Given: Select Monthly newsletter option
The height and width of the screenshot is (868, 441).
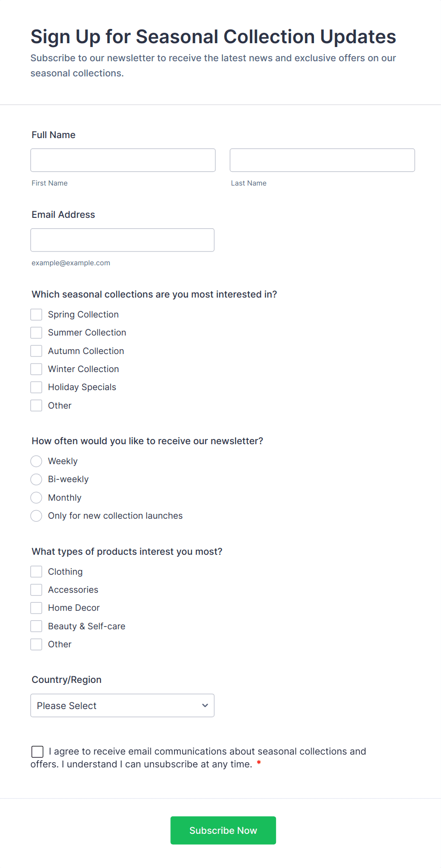Looking at the screenshot, I should [36, 497].
